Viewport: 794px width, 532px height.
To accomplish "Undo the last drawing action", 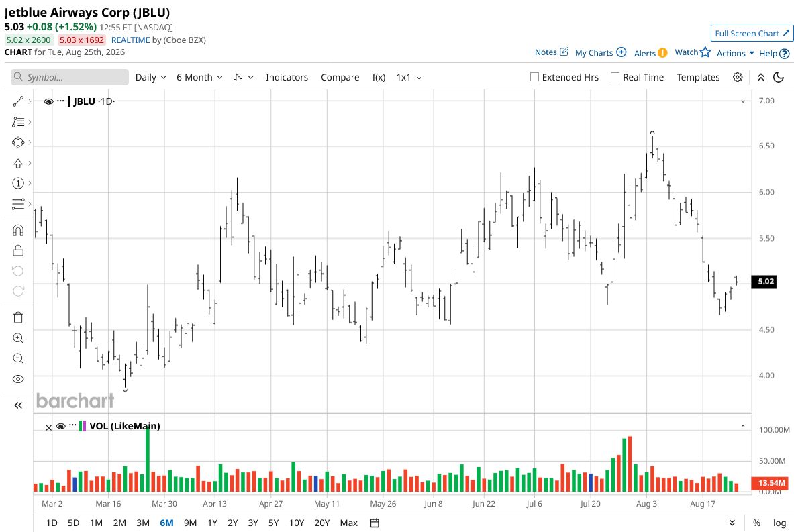I will coord(18,271).
